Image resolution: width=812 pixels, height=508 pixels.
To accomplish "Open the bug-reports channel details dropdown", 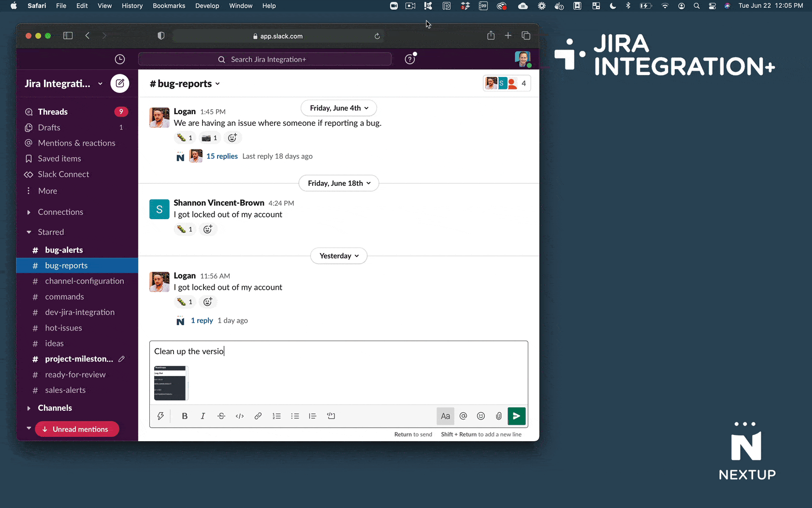I will coord(185,84).
